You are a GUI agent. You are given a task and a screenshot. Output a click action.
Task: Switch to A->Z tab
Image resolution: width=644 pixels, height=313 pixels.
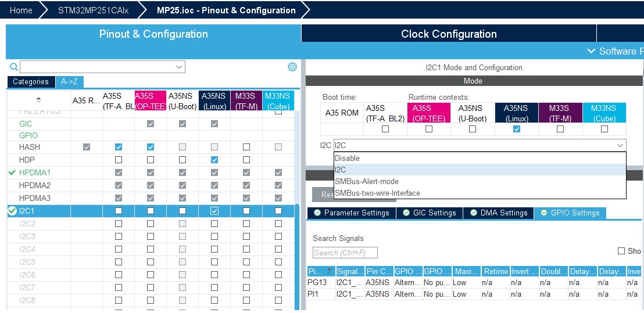click(69, 82)
